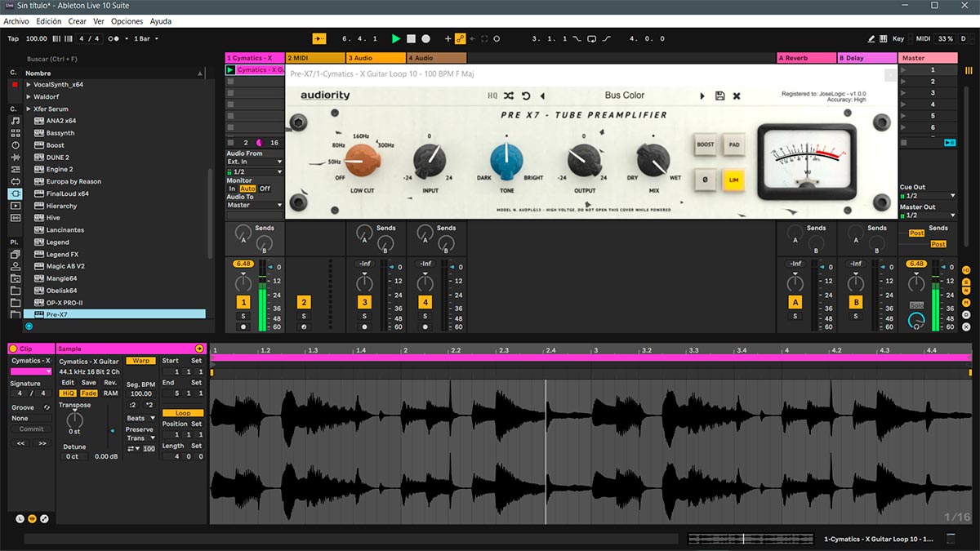Click Commit groove button
Viewport: 980px width, 551px height.
coord(31,429)
